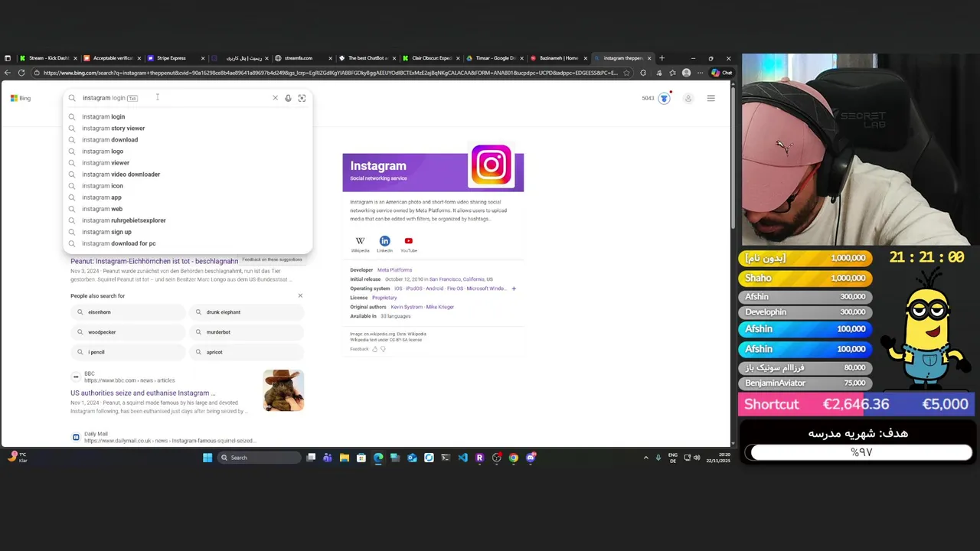Open a new browser tab
The height and width of the screenshot is (551, 980).
[662, 58]
